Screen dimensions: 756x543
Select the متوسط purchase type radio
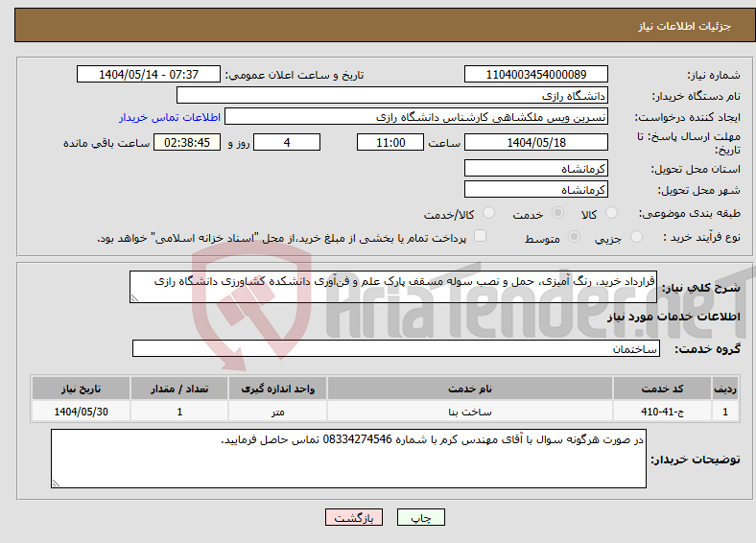tap(575, 236)
